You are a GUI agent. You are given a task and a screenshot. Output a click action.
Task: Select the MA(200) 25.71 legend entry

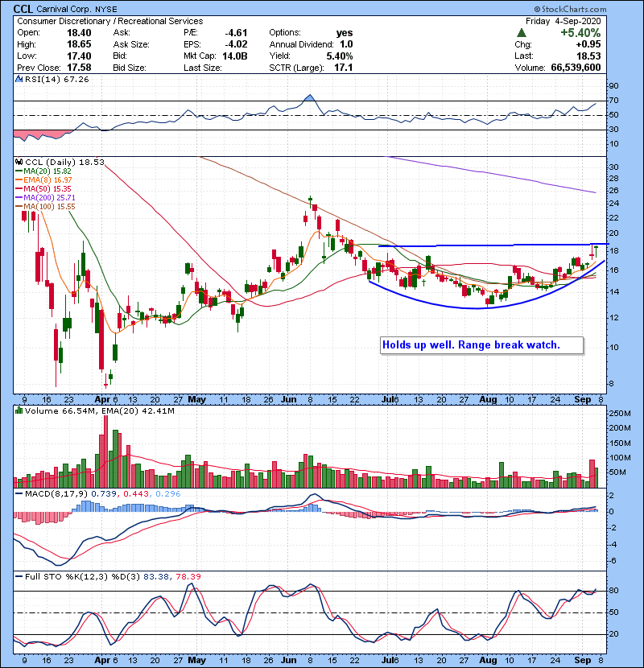[x=45, y=198]
